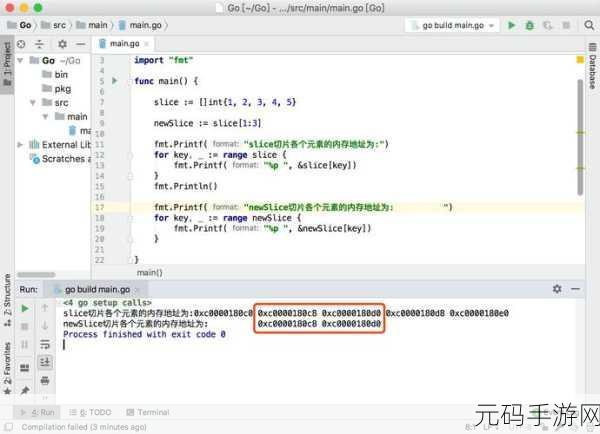Start debugging with the bug icon
Screen dimensions: 600x434
pyautogui.click(x=530, y=26)
